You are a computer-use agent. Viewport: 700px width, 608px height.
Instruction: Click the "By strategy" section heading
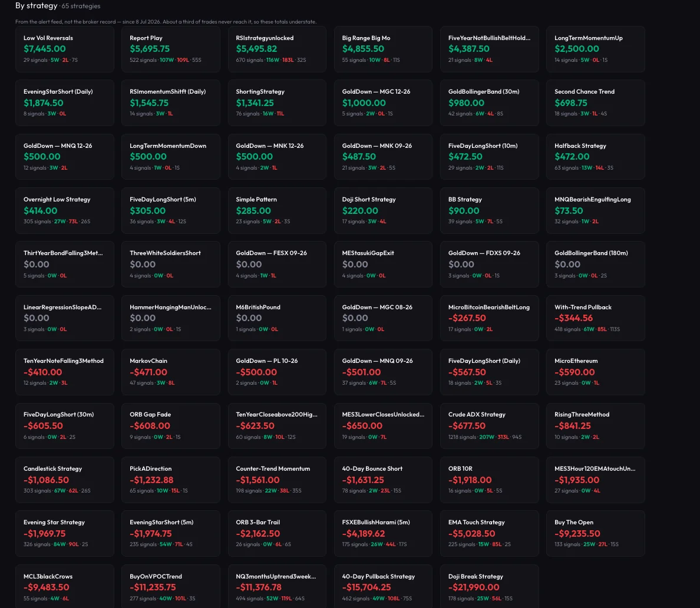(x=36, y=6)
